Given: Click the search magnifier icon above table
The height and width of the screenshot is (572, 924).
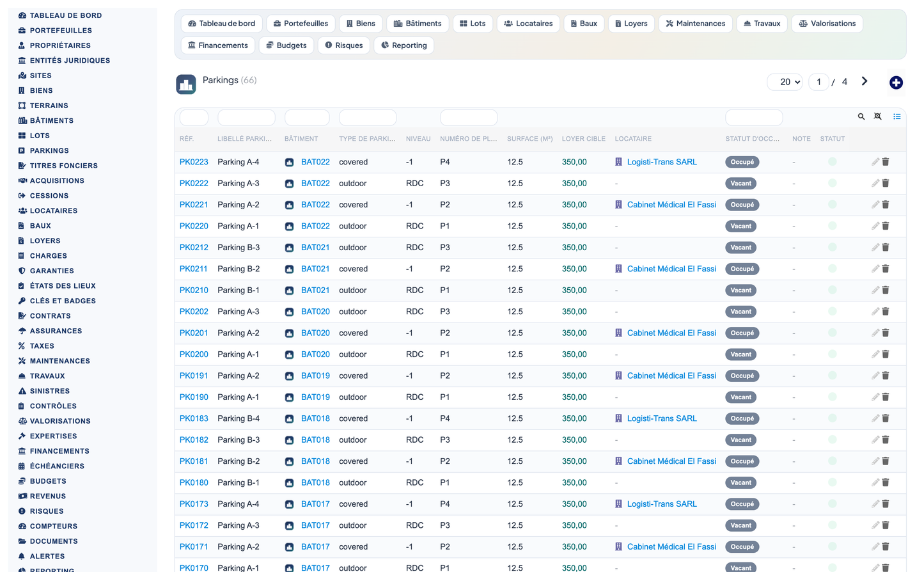Looking at the screenshot, I should tap(861, 116).
